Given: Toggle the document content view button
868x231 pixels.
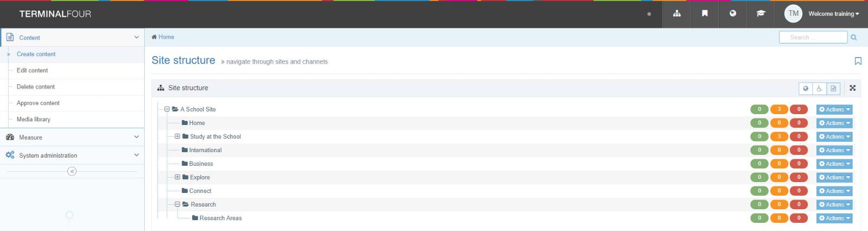Looking at the screenshot, I should coord(833,88).
